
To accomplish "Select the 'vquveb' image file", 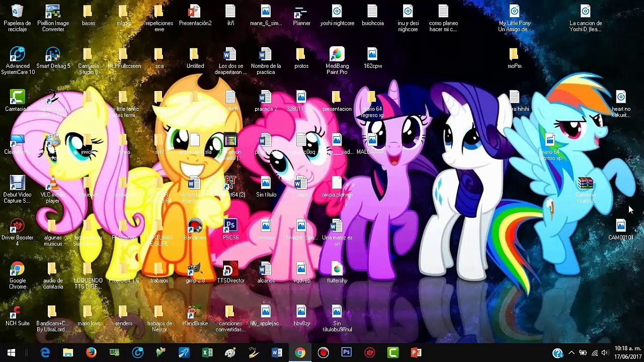I will (x=301, y=273).
